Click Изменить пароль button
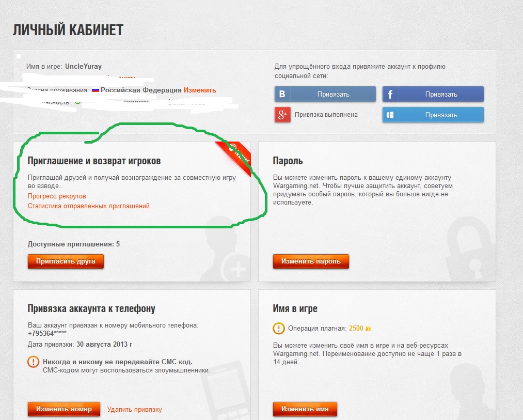Screen dimensions: 523x420 311,261
